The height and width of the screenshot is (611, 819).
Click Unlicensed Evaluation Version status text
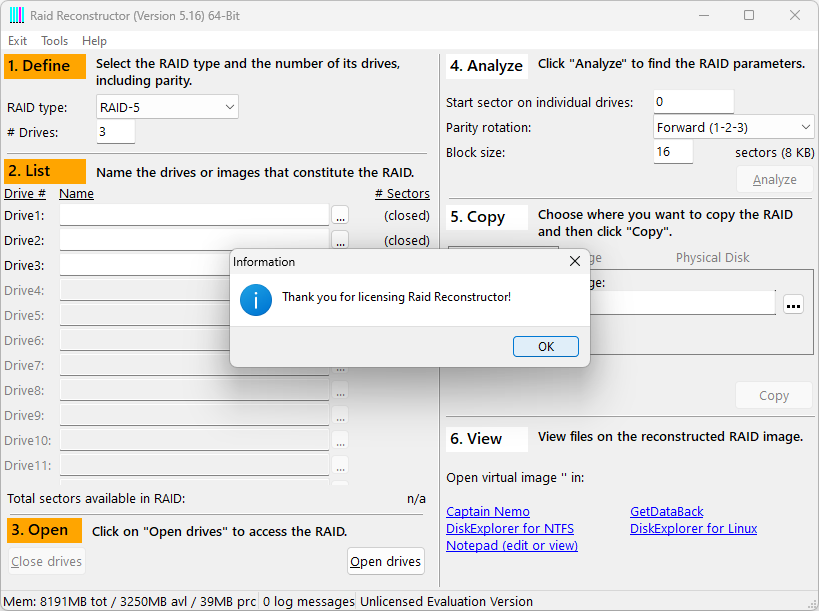pyautogui.click(x=447, y=602)
